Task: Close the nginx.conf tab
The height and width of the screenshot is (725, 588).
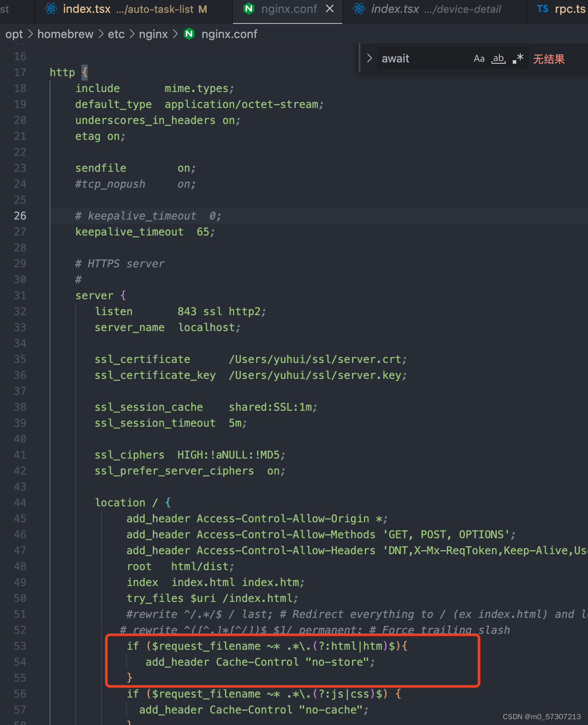Action: click(330, 9)
